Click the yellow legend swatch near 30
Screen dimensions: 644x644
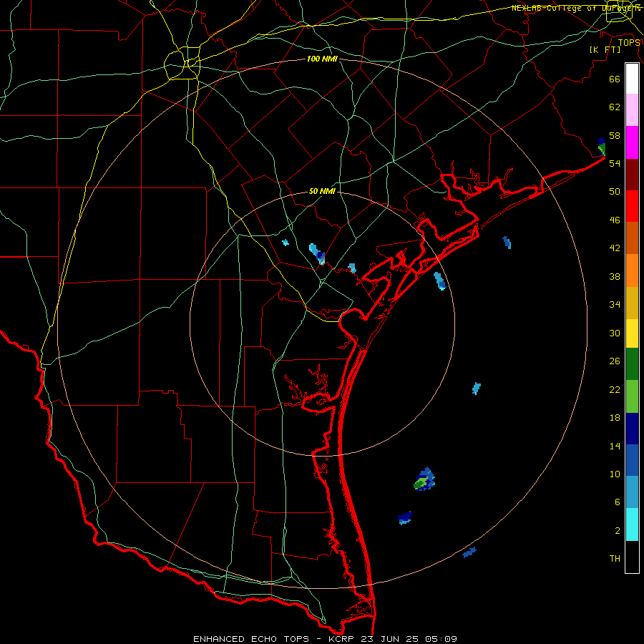click(632, 333)
